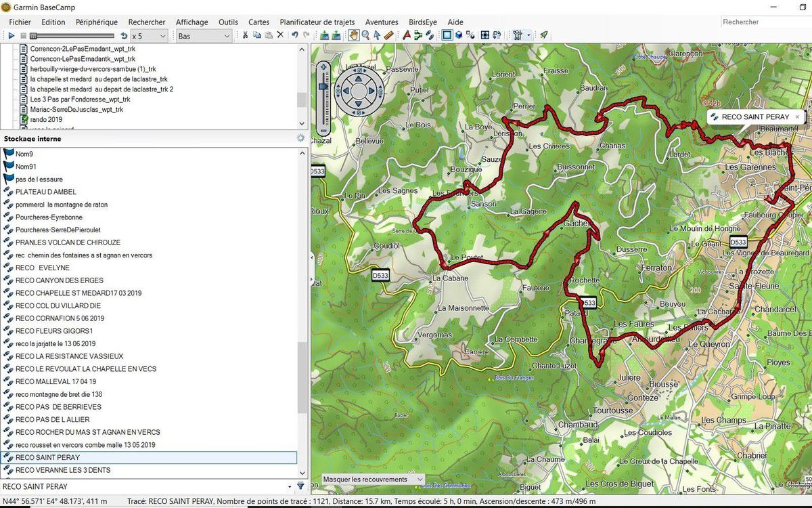Click the rocket Adventures icon

(x=543, y=35)
